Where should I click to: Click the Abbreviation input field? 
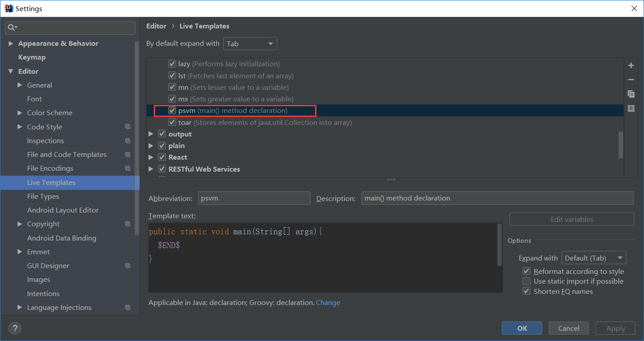(254, 198)
